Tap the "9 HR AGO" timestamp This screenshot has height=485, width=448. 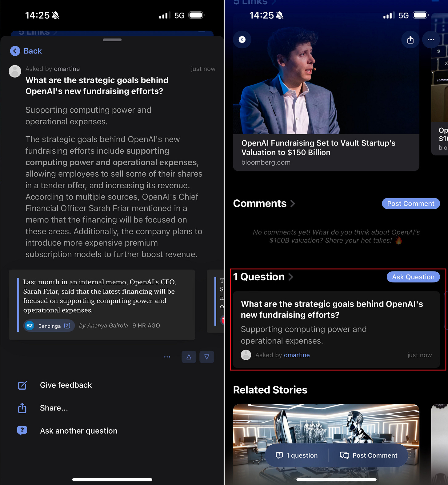(x=146, y=326)
